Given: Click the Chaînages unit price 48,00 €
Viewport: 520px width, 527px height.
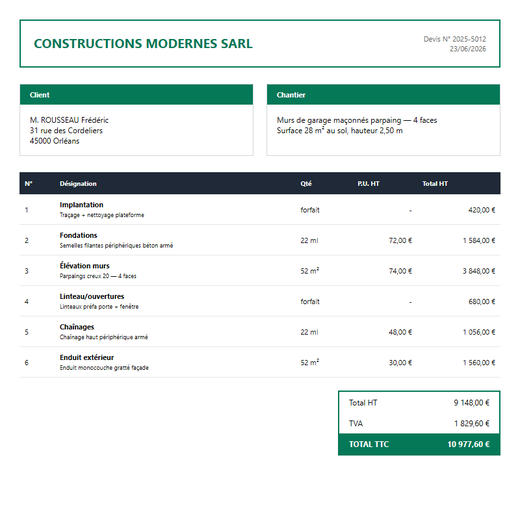Looking at the screenshot, I should point(400,332).
